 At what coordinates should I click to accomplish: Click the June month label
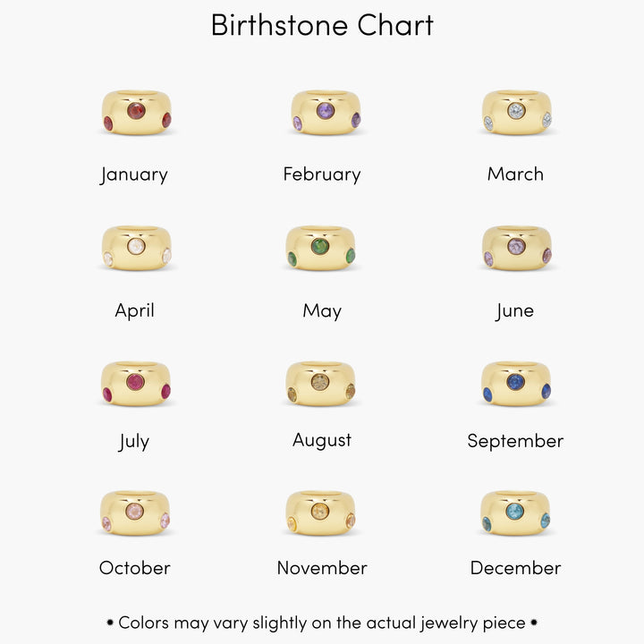[x=515, y=311]
